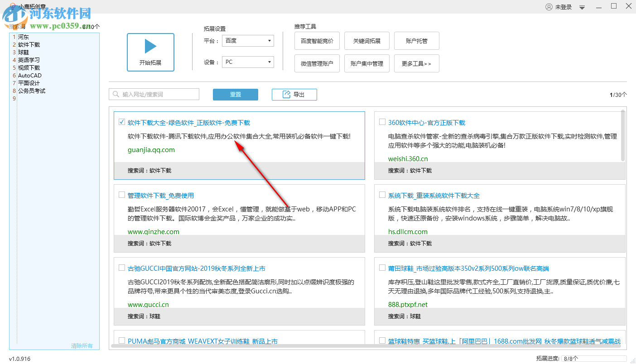Click the 未登录 user account icon
This screenshot has width=636, height=364.
(548, 6)
